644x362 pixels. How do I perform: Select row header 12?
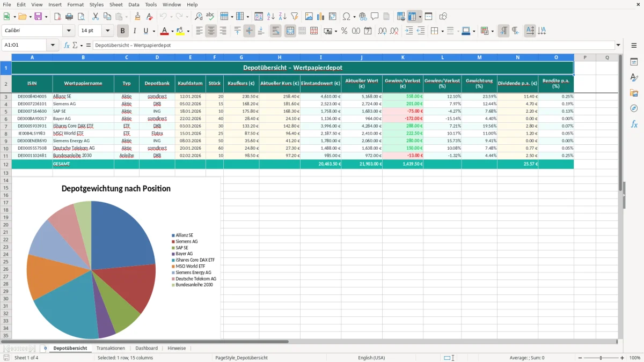pyautogui.click(x=6, y=164)
